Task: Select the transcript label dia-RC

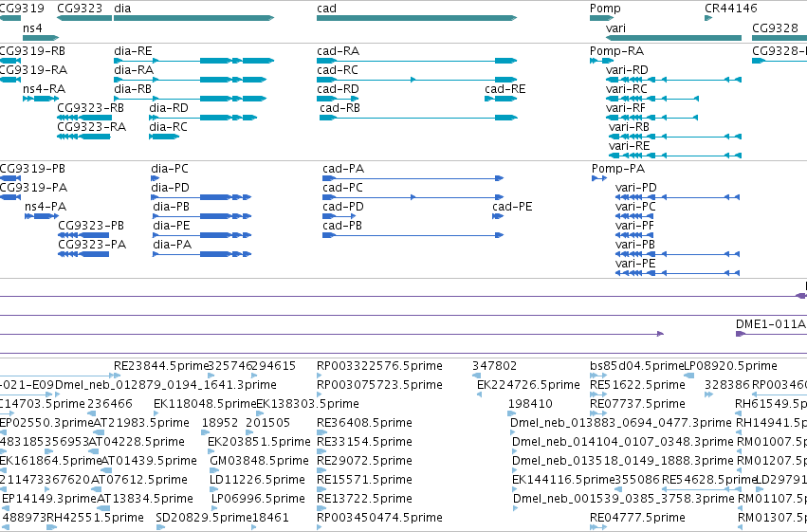Action: click(168, 127)
